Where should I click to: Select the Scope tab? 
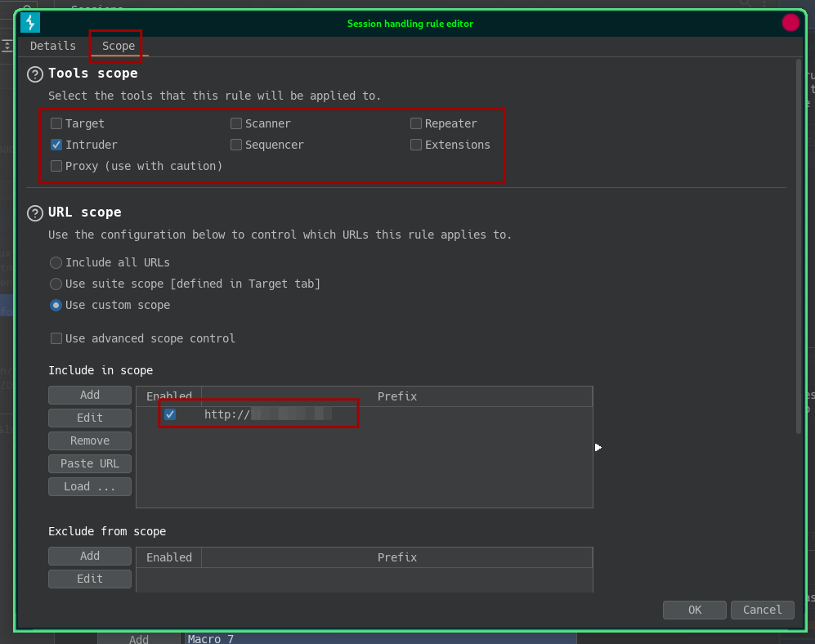point(119,46)
